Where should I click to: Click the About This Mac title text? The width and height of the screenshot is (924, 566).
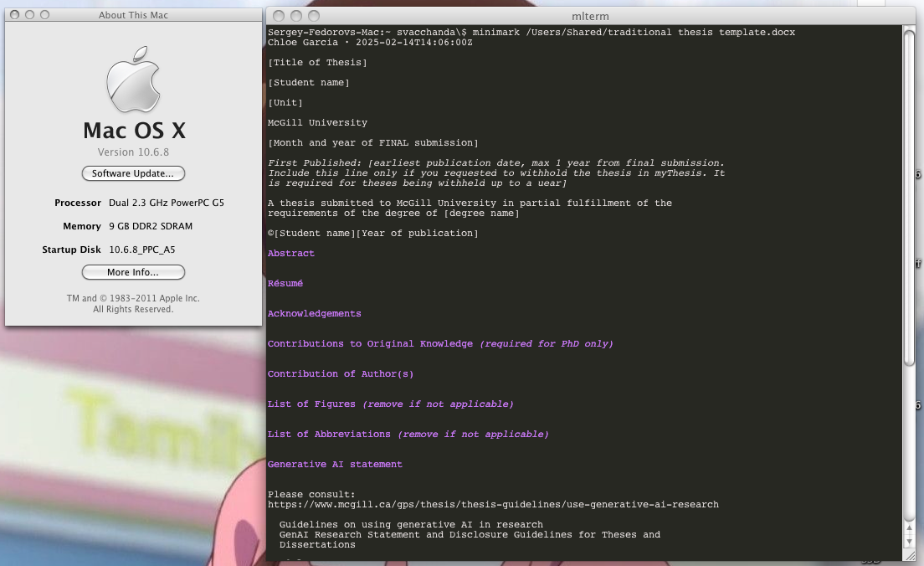tap(133, 15)
